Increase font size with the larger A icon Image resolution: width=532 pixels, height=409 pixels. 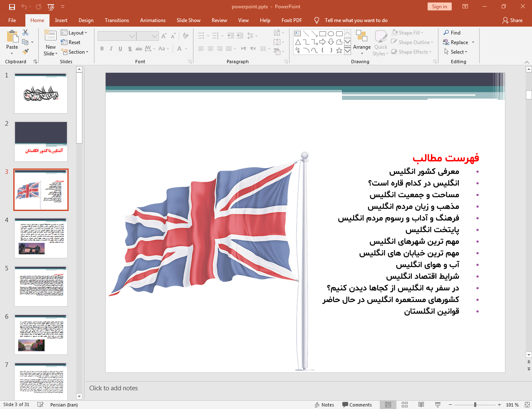coord(164,36)
